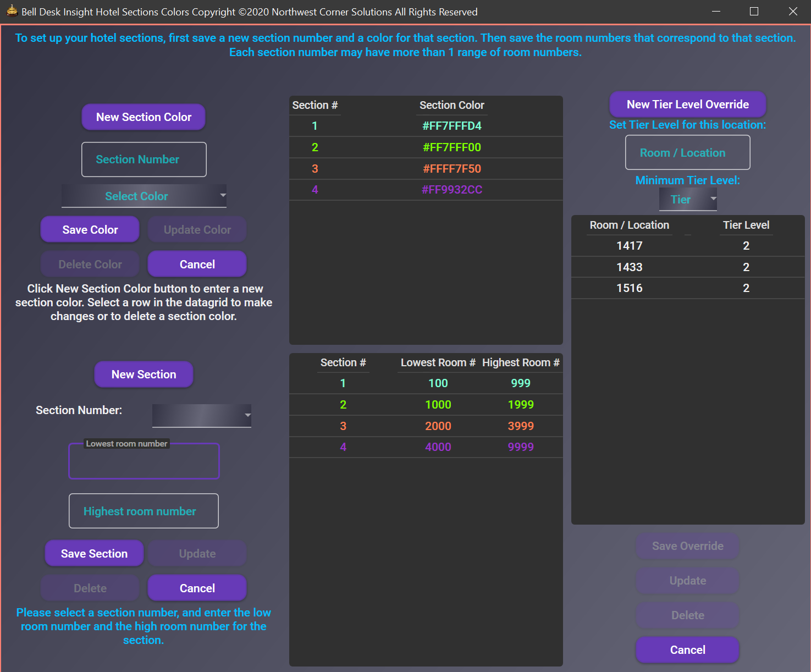This screenshot has height=672, width=811.
Task: Click the New Section Color button
Action: coord(144,117)
